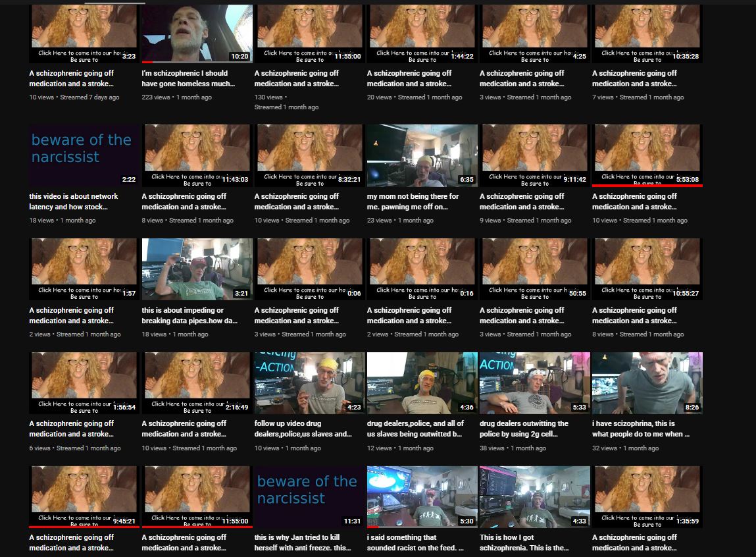Open the 1:57 stream thumbnail
Image resolution: width=756 pixels, height=557 pixels.
[x=84, y=269]
